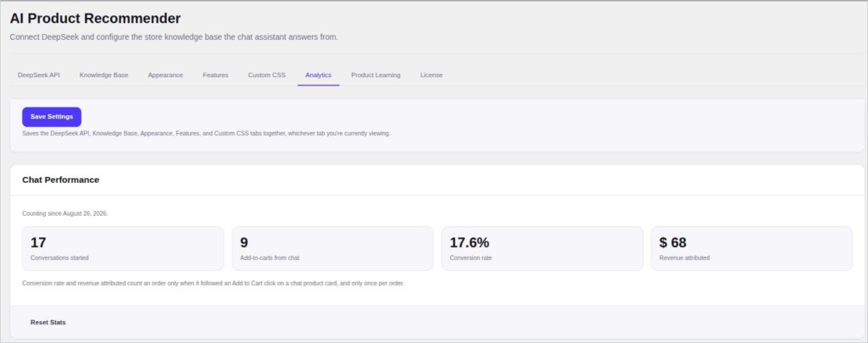This screenshot has height=343, width=868.
Task: Click the AI Product Recommender heading
Action: pos(95,19)
